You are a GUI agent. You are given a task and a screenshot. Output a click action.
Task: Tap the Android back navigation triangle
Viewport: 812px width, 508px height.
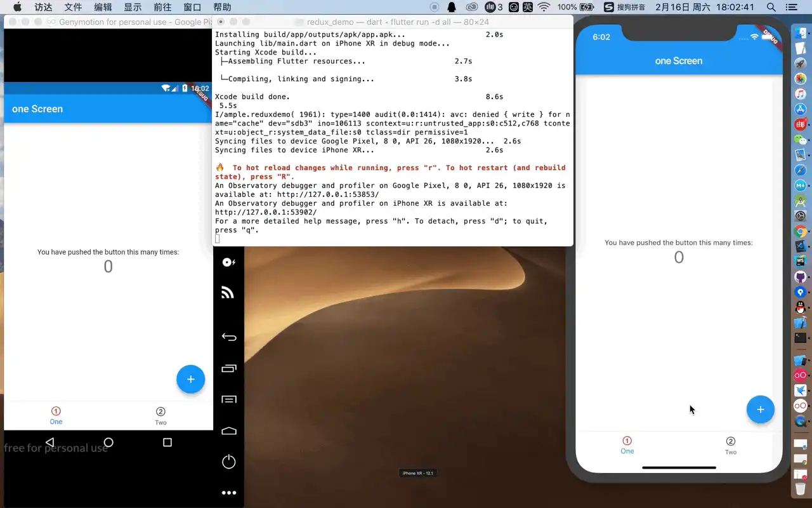point(49,442)
